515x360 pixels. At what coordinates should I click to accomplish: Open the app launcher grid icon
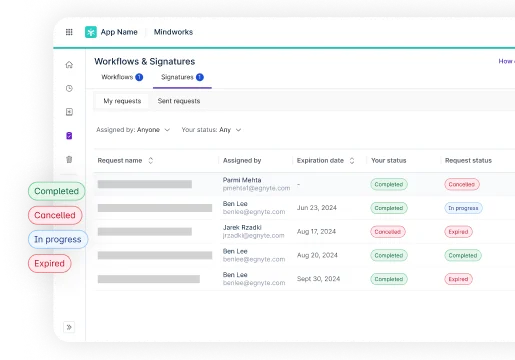click(x=69, y=32)
